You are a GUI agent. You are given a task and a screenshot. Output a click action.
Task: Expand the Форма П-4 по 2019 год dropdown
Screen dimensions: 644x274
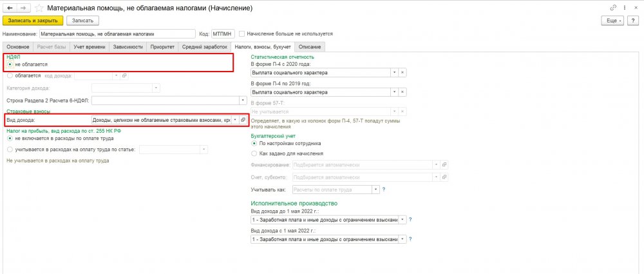(394, 92)
